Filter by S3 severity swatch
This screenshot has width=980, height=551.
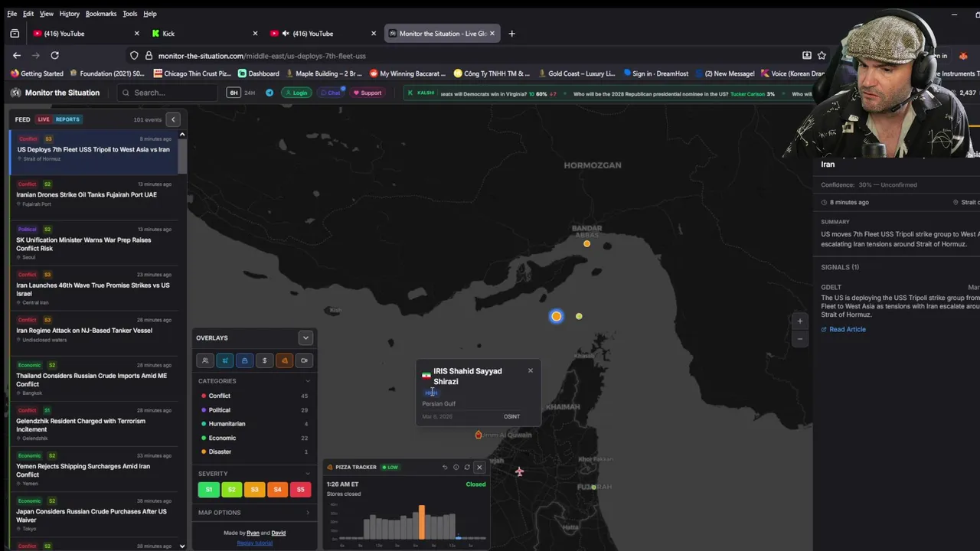[254, 490]
